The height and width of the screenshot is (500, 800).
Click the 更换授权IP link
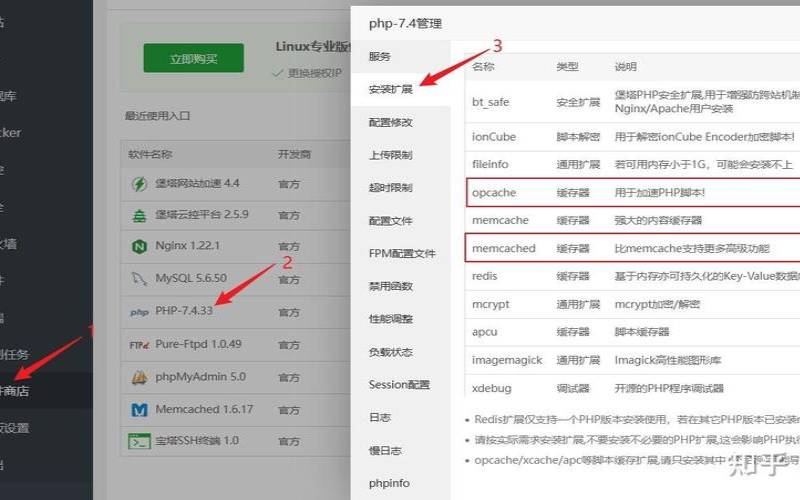[314, 73]
